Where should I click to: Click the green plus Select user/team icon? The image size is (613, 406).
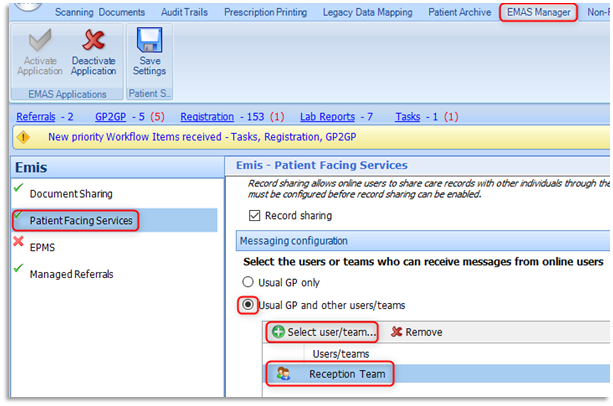point(278,332)
